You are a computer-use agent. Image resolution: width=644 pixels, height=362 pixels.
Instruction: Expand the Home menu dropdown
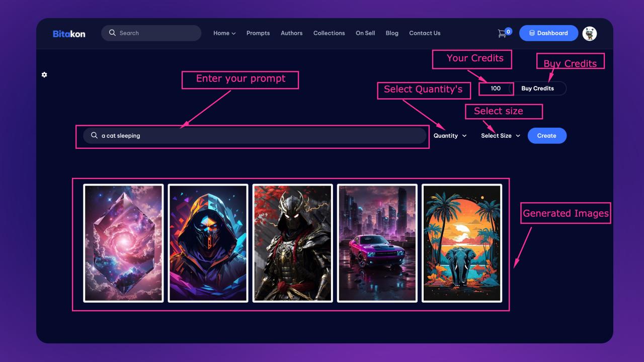pyautogui.click(x=224, y=33)
